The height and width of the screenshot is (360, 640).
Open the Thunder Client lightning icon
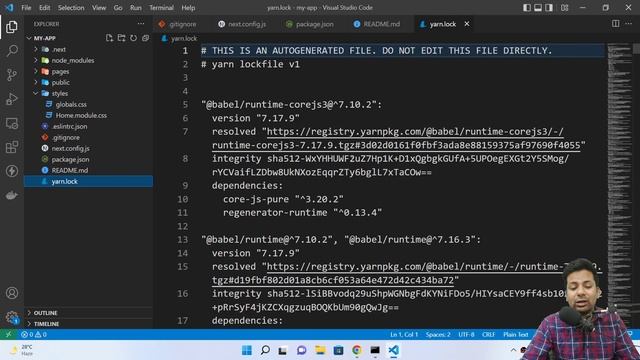pos(12,171)
